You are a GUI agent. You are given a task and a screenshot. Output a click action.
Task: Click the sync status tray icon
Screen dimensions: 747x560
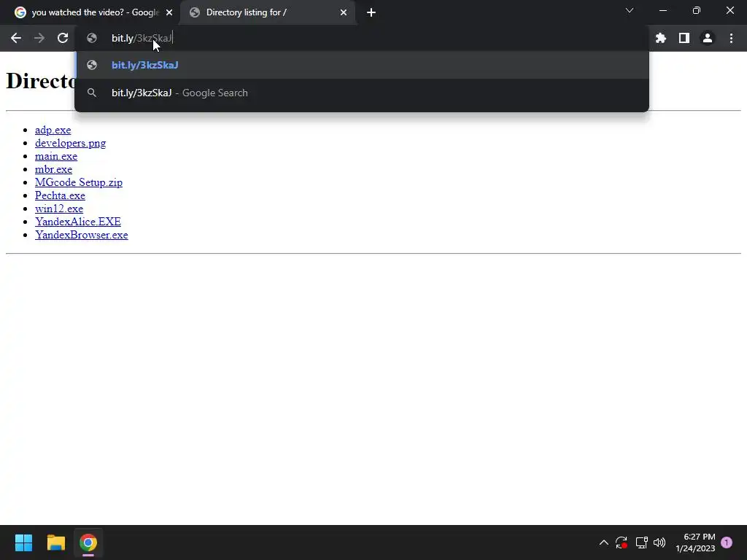pos(622,542)
